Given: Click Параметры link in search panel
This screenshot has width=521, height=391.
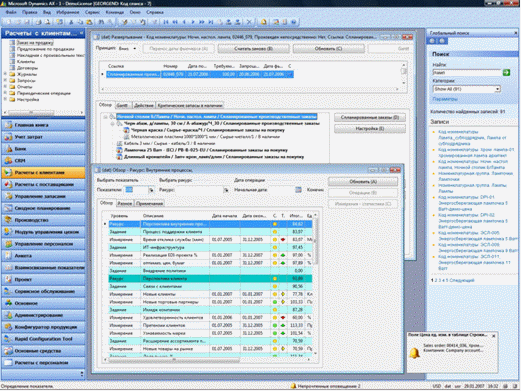Looking at the screenshot, I should pos(445,99).
